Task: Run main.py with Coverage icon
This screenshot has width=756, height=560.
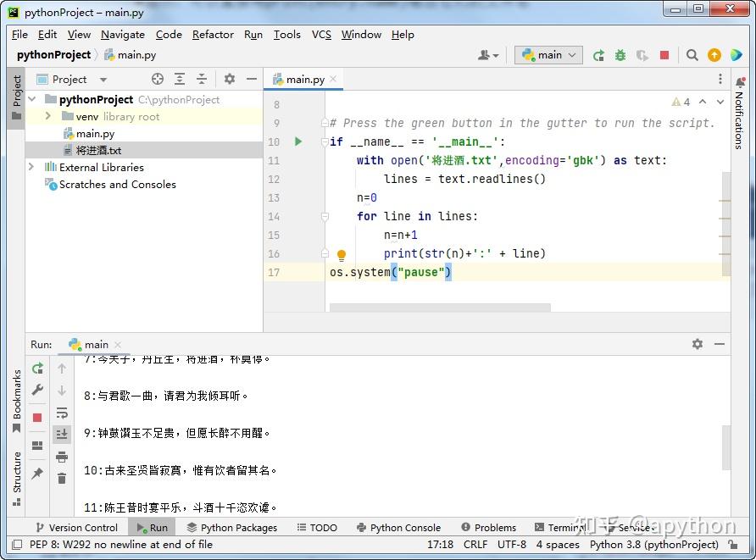Action: (x=642, y=54)
